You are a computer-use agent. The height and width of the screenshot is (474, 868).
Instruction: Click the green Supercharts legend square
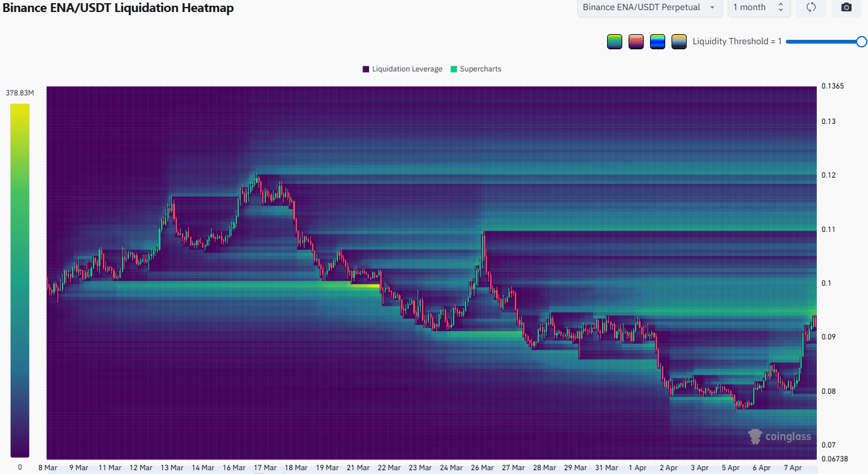coord(454,69)
